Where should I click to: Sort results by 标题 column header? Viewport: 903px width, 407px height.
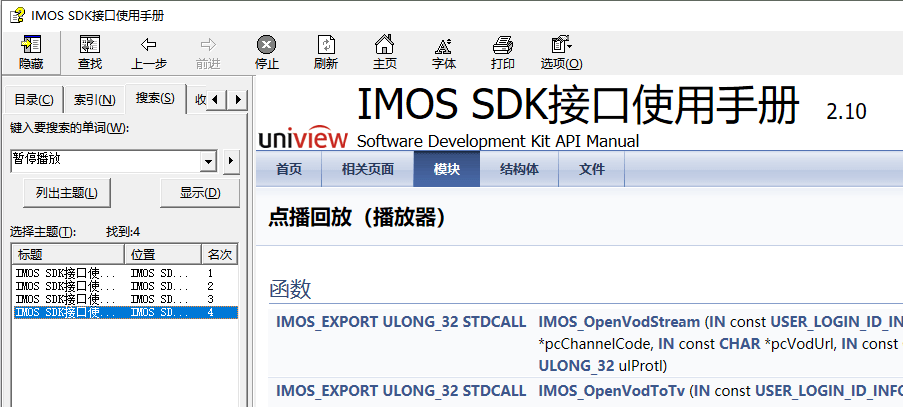[69, 254]
